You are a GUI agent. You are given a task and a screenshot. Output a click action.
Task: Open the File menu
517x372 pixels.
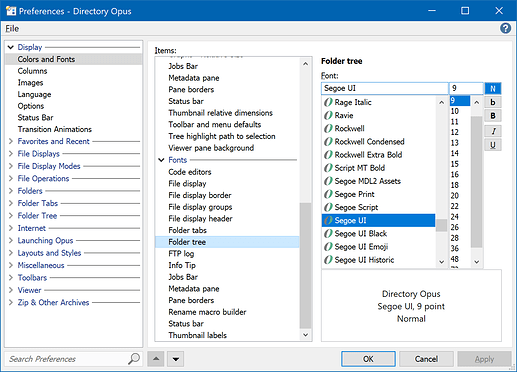point(12,29)
